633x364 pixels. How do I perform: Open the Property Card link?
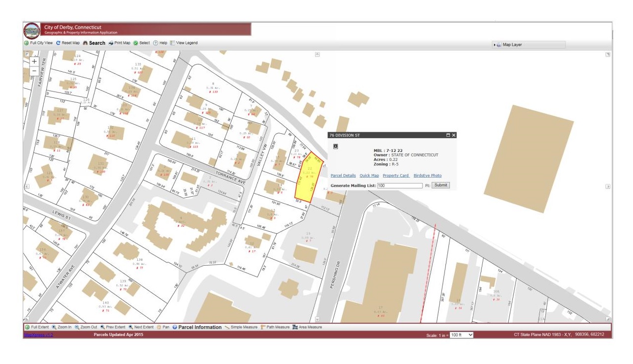[x=396, y=176]
